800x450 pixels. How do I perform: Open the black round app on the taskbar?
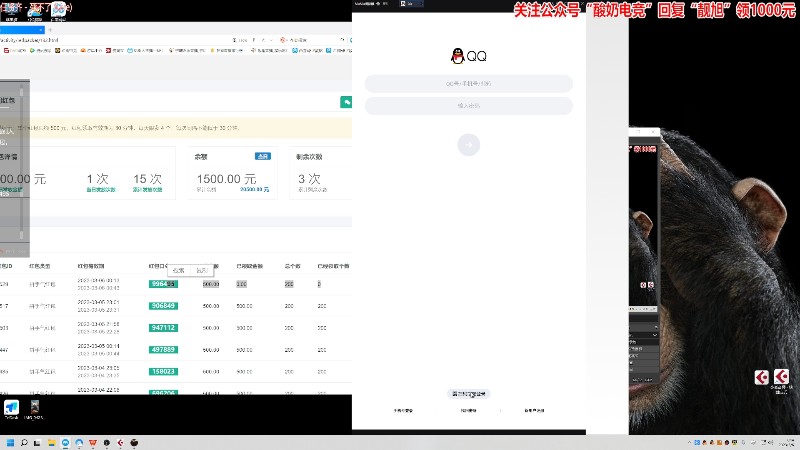point(107,443)
